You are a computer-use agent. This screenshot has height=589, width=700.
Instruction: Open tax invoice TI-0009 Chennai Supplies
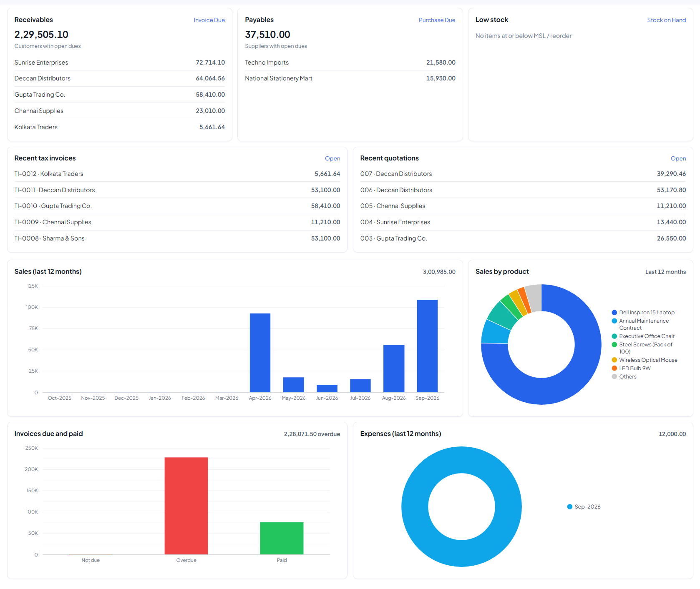coord(177,222)
